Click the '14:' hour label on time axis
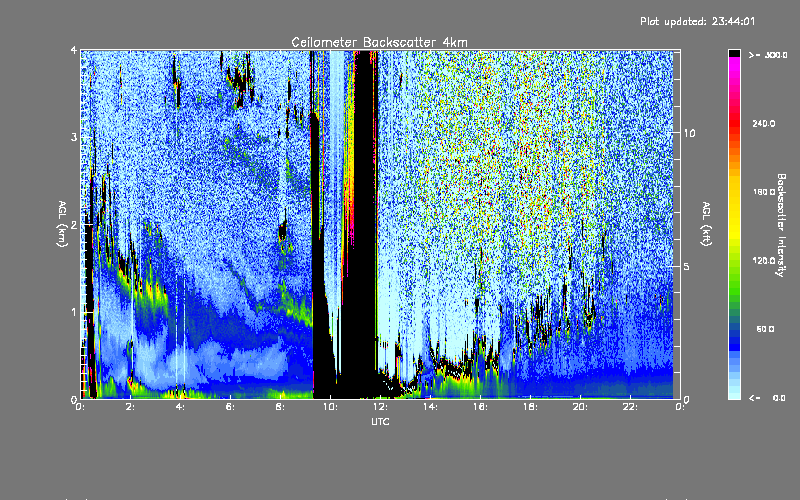Viewport: 800px width, 500px height. [431, 407]
